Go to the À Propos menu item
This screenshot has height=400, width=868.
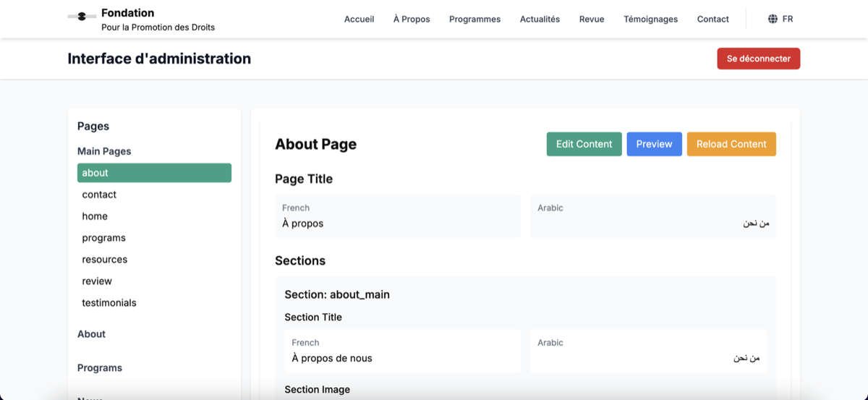[412, 19]
